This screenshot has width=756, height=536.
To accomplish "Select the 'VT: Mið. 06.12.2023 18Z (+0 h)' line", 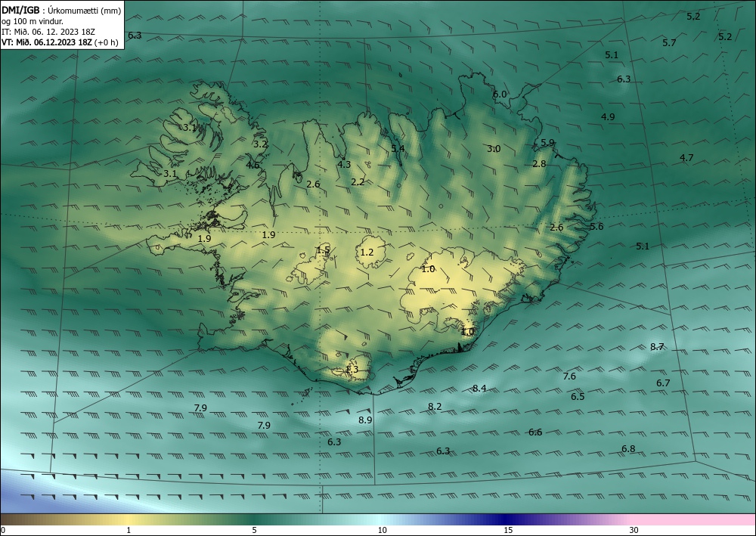I will coord(60,42).
